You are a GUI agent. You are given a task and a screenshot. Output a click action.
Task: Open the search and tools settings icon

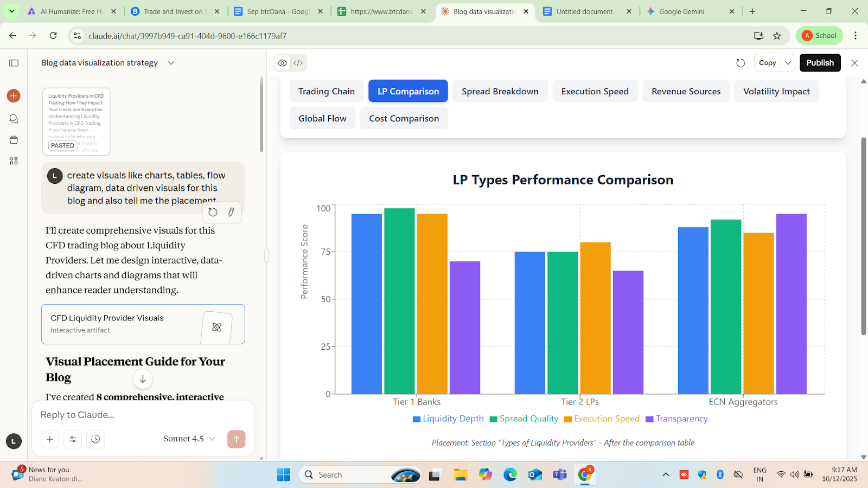(x=73, y=439)
